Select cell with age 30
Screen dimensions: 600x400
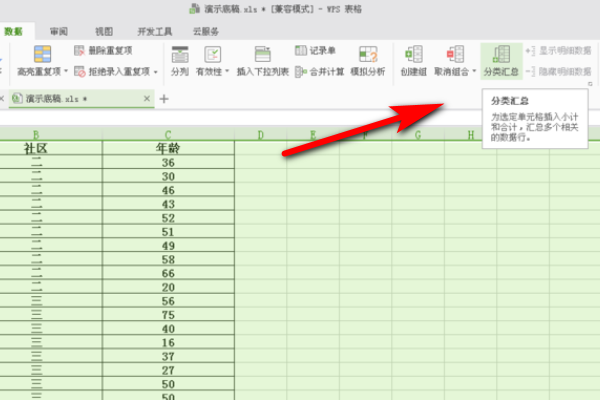pyautogui.click(x=168, y=176)
